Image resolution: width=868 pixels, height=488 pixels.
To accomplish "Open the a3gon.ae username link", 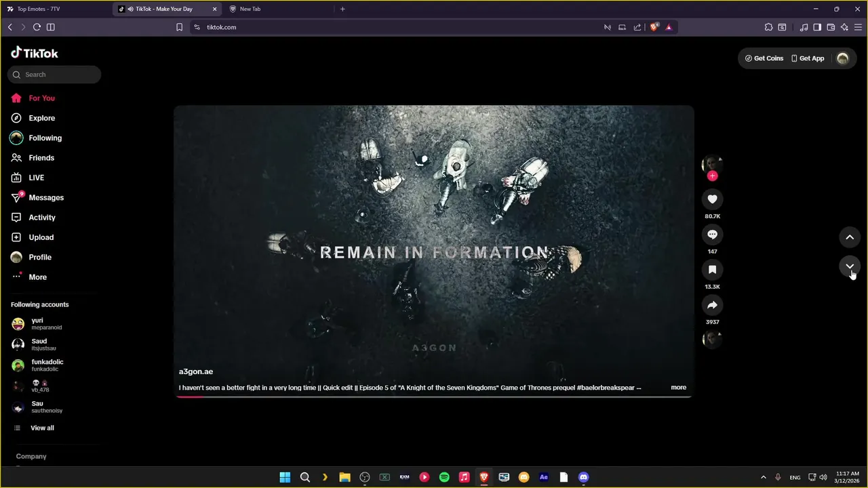I will [x=196, y=371].
